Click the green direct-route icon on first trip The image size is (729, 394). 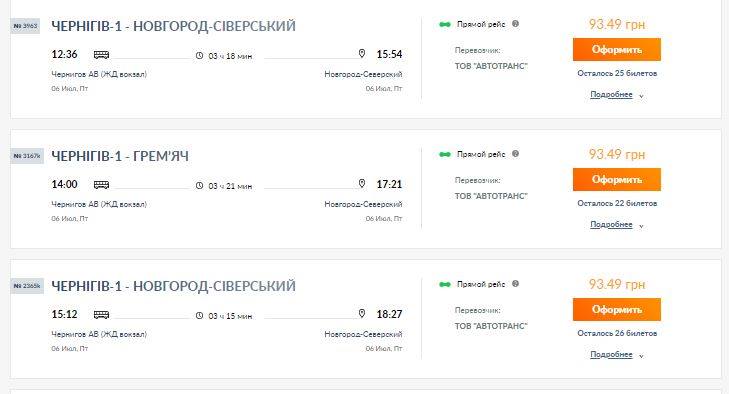point(445,24)
